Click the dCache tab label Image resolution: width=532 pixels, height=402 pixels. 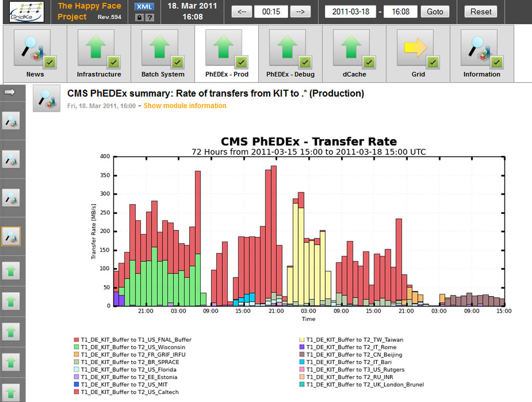click(x=354, y=74)
